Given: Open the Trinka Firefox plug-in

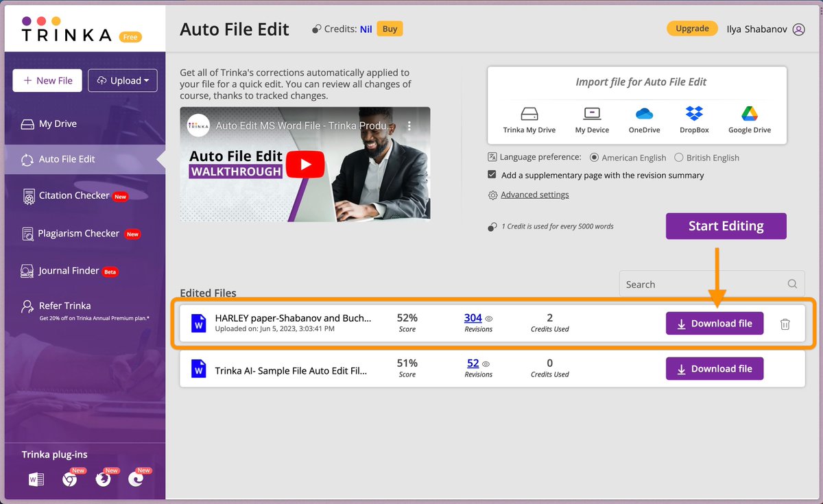Looking at the screenshot, I should coord(104,479).
